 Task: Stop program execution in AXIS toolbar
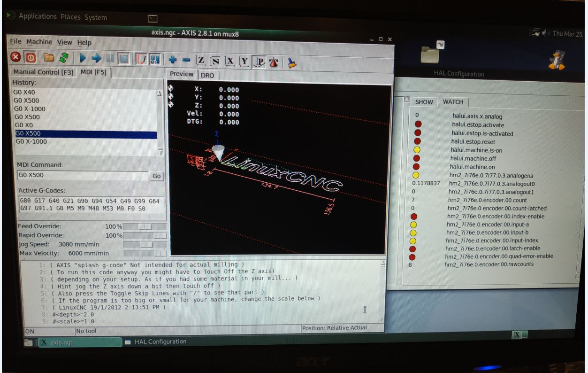click(x=123, y=60)
